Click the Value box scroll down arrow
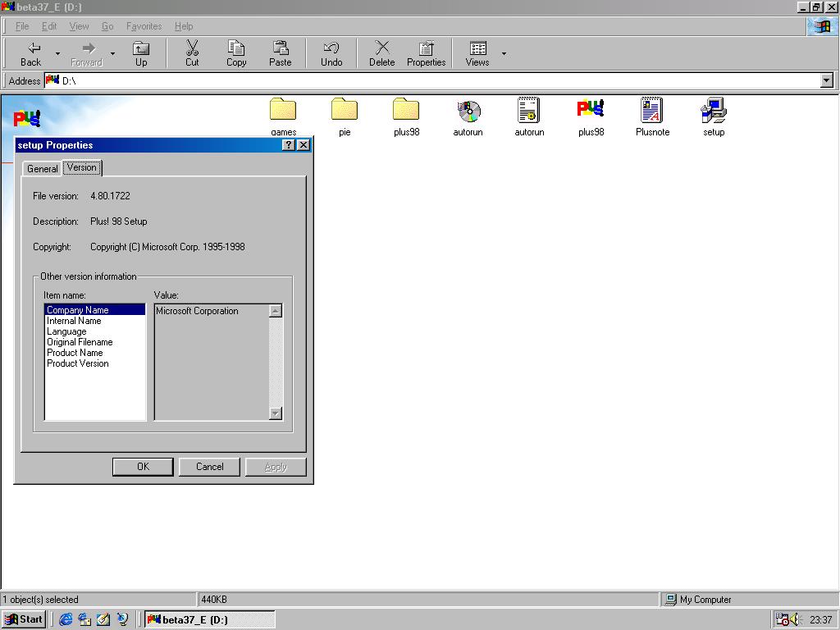Viewport: 840px width, 630px height. coord(276,413)
